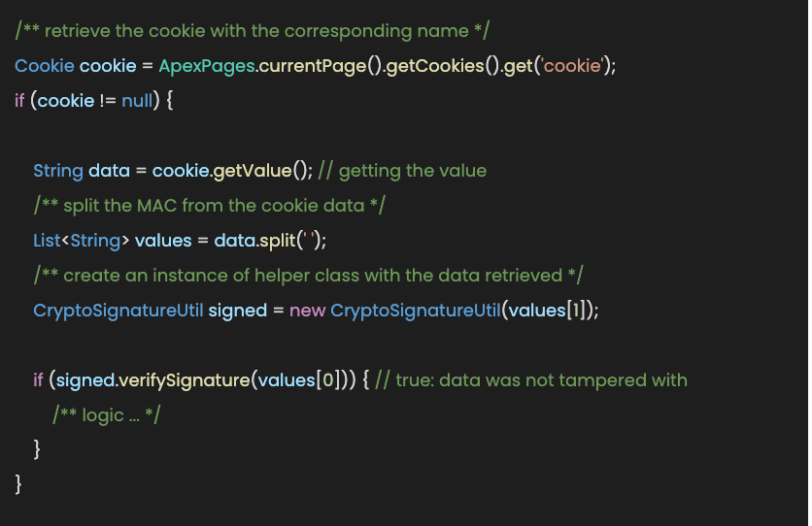Click the 'retrieve the cookie' header comment
Screen dimensions: 812x526
[x=252, y=31]
